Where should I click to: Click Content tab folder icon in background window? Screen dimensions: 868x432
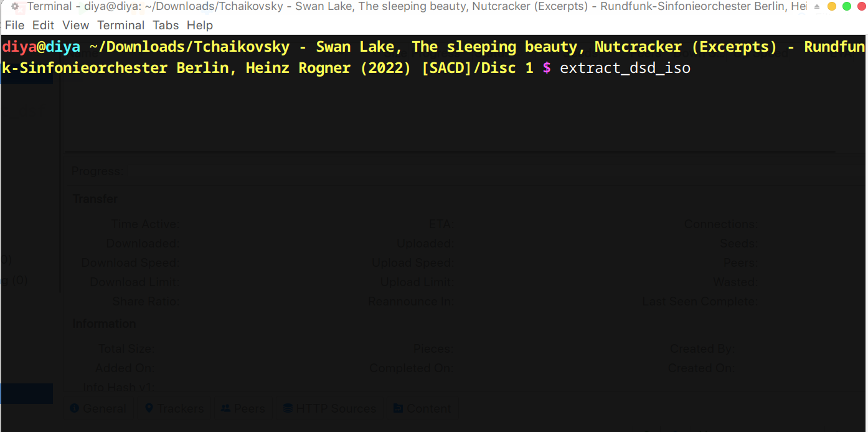click(399, 409)
